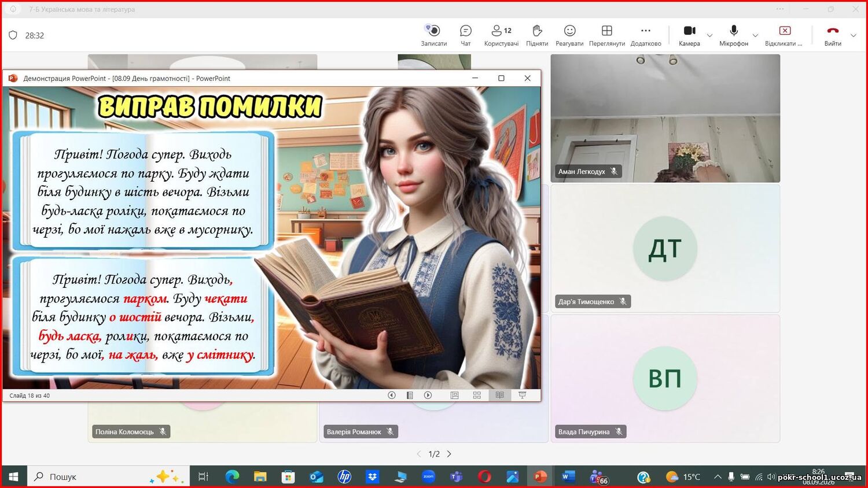Open the Реагувати reactions menu
The width and height of the screenshot is (868, 488).
(569, 35)
